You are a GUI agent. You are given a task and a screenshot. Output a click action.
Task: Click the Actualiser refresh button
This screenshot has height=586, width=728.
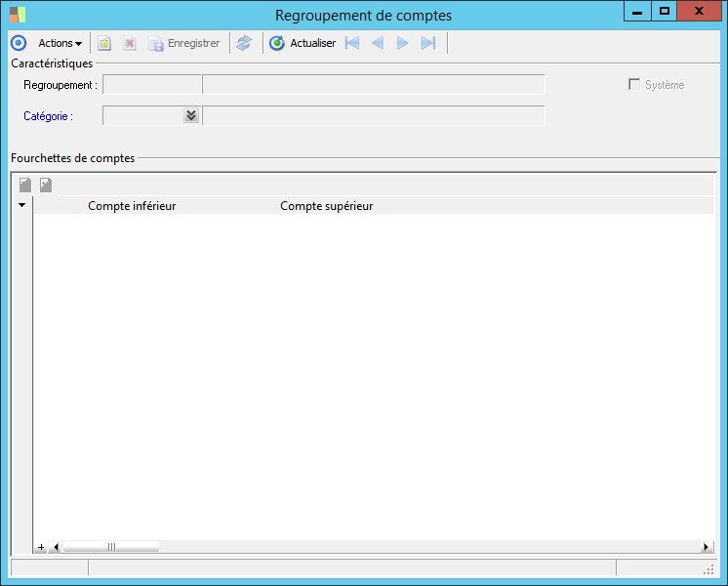(303, 43)
